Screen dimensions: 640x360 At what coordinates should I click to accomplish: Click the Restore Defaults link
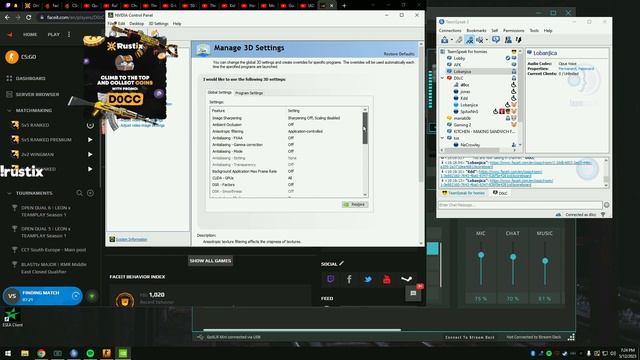[x=399, y=54]
